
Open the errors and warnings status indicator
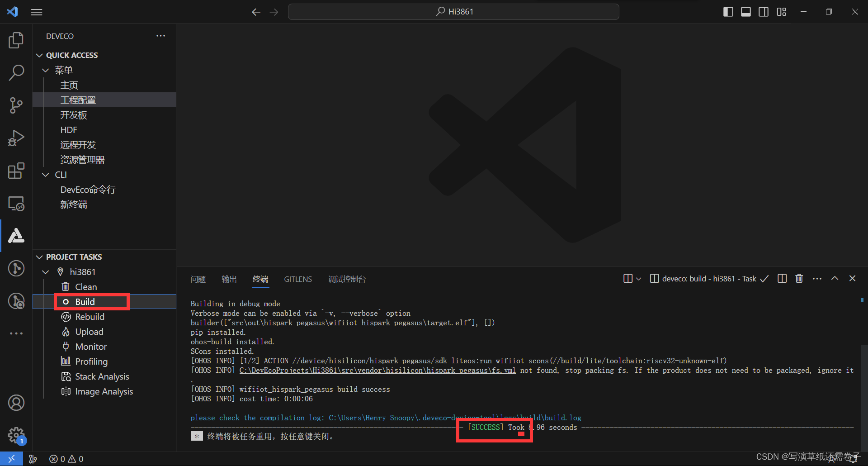coord(66,459)
